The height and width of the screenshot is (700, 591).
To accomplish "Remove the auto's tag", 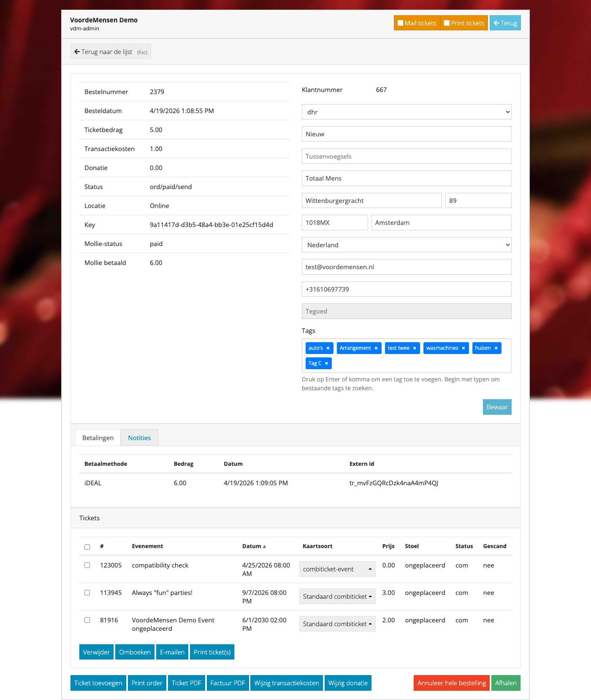I will pos(328,348).
